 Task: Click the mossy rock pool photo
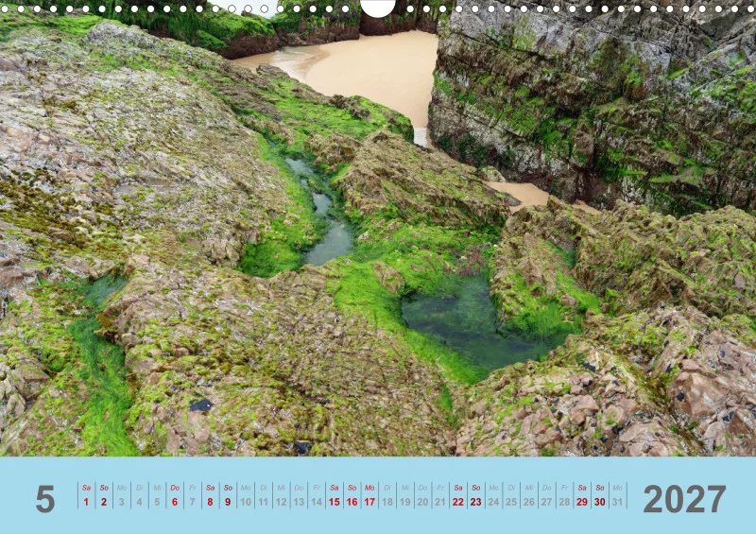coord(378,228)
